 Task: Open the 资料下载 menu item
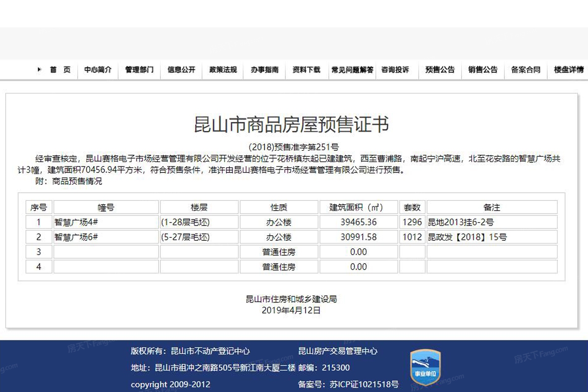306,70
